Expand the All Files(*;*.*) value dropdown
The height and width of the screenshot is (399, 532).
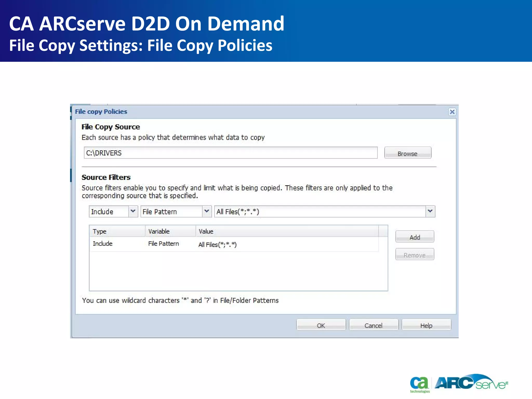click(430, 211)
